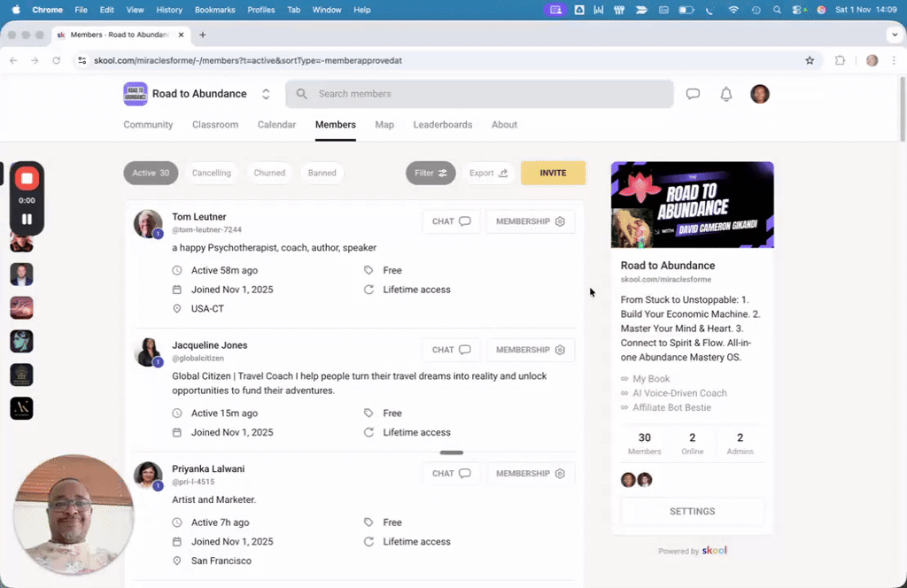Open macOS Spotlight search icon
This screenshot has height=588, width=907.
(777, 10)
